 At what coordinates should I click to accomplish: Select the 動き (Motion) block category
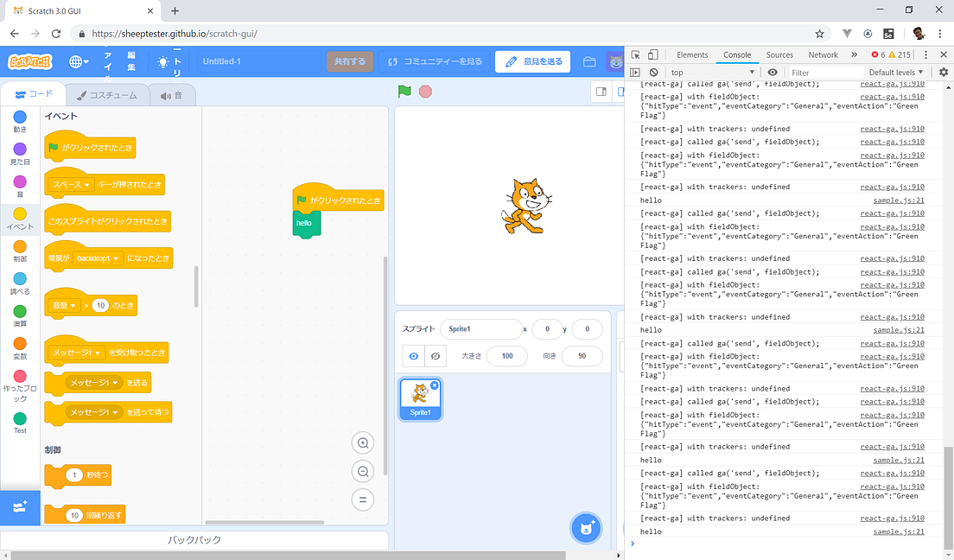coord(20,122)
